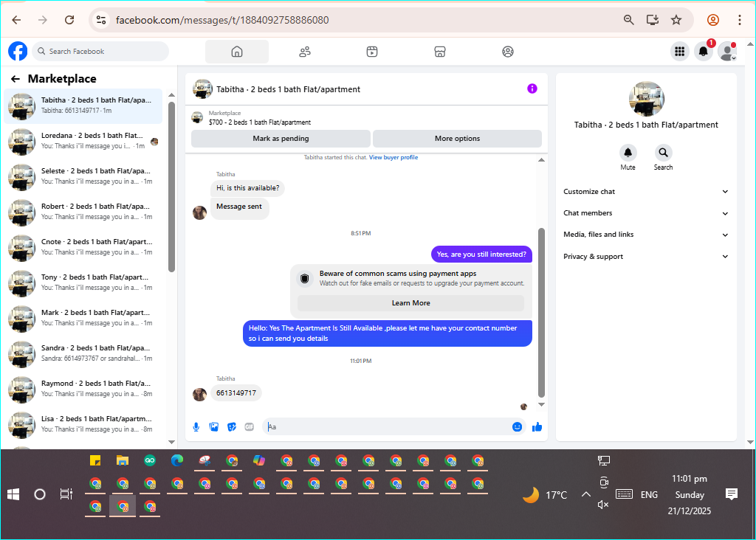
Task: Click Mark as pending button
Action: [x=281, y=139]
